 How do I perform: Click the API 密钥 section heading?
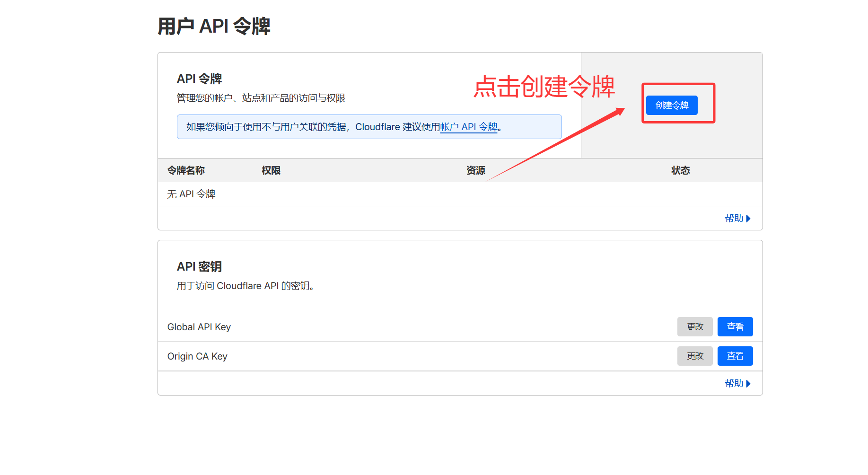199,266
